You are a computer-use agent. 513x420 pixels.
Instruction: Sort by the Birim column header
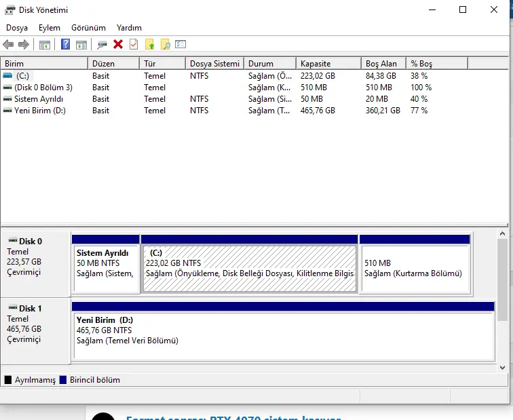(44, 64)
